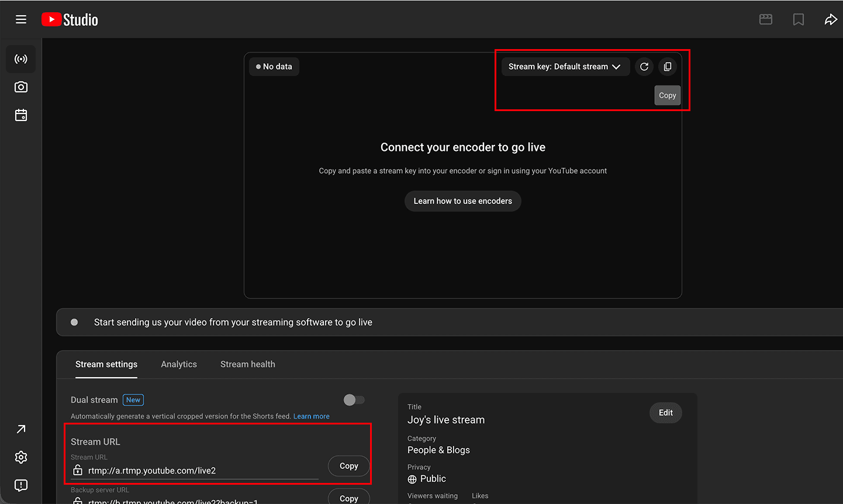843x504 pixels.
Task: Click the Edit button for stream details
Action: [666, 413]
